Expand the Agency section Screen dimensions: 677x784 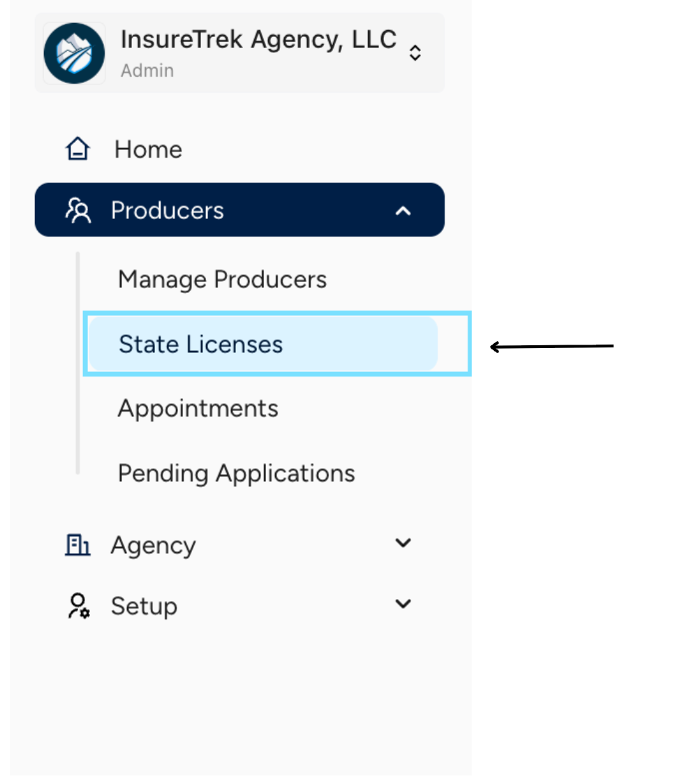[x=403, y=543]
